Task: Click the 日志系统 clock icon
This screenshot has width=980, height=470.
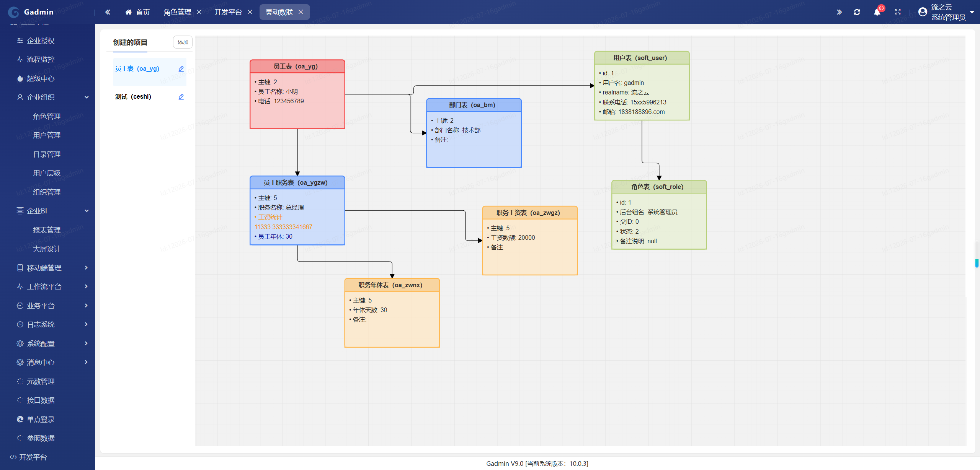Action: [x=20, y=324]
